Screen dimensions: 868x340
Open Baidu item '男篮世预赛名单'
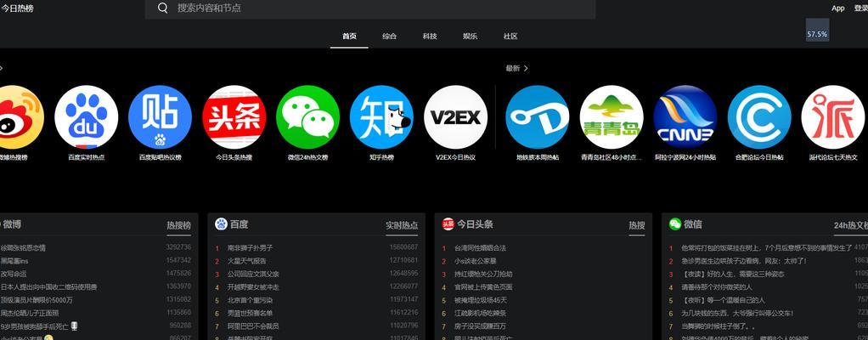coord(250,314)
